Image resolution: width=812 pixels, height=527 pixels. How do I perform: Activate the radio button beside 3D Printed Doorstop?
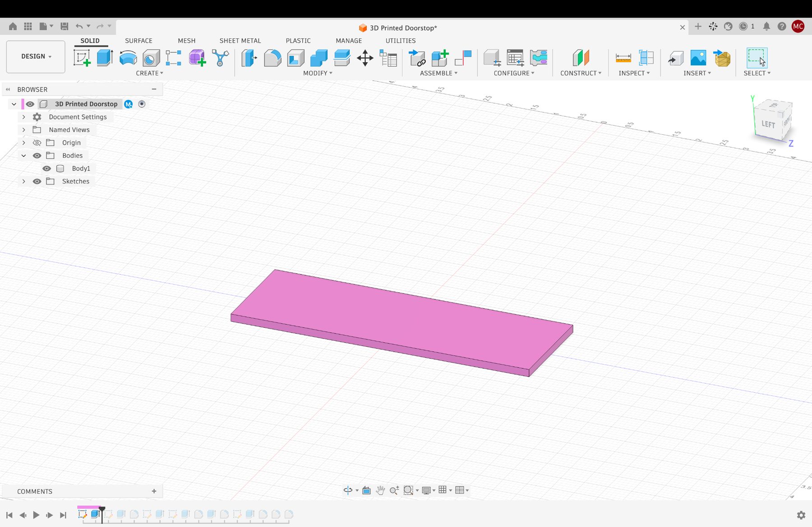pos(142,104)
